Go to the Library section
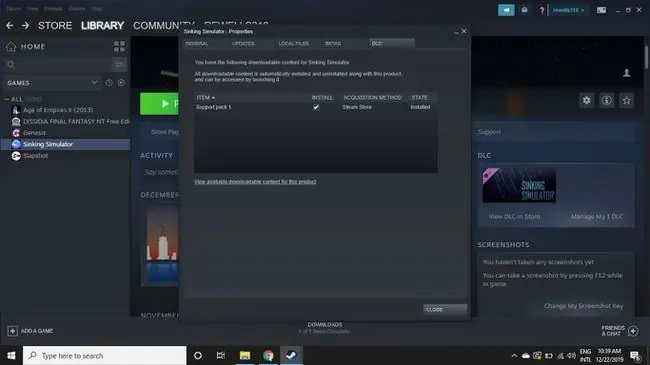 (x=102, y=26)
